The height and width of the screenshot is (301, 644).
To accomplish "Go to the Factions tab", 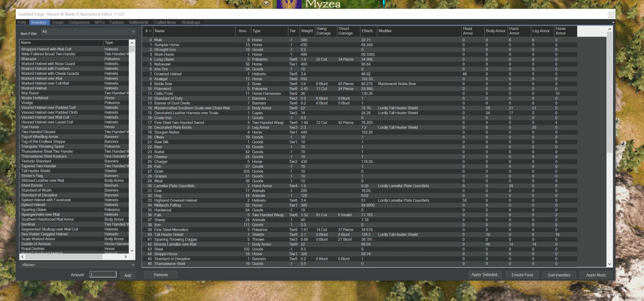I will [116, 22].
